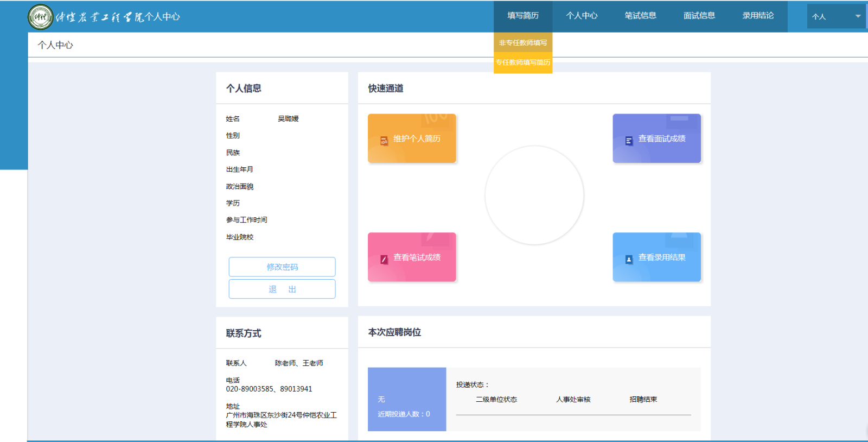Go to the 个人中心 nav tab
868x442 pixels.
point(582,16)
